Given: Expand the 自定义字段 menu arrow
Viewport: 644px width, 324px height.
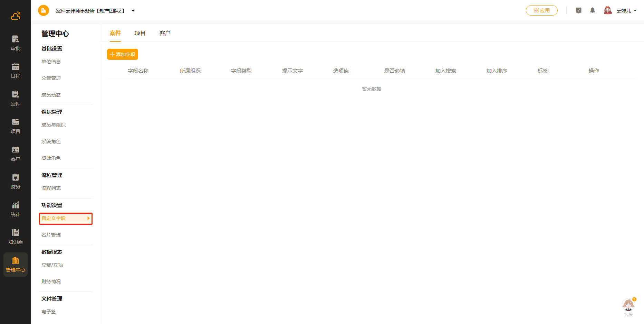Looking at the screenshot, I should [x=88, y=218].
